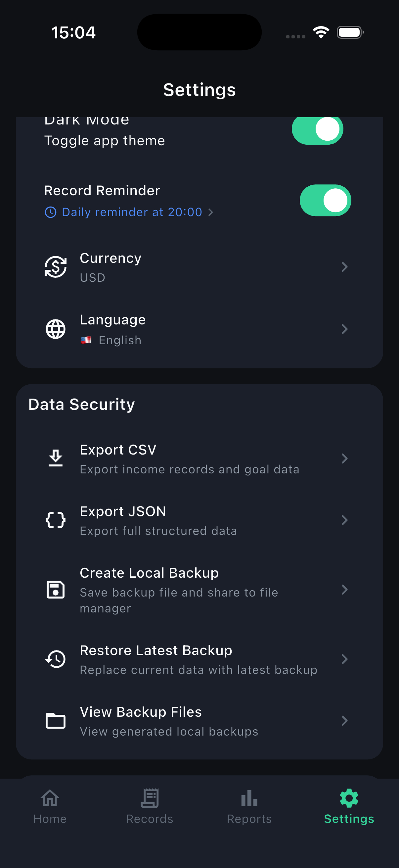Tap the clock icon beside Daily reminder

click(51, 212)
